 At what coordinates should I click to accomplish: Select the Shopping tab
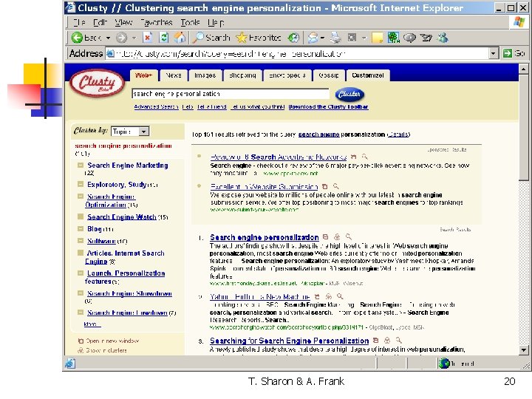(242, 75)
